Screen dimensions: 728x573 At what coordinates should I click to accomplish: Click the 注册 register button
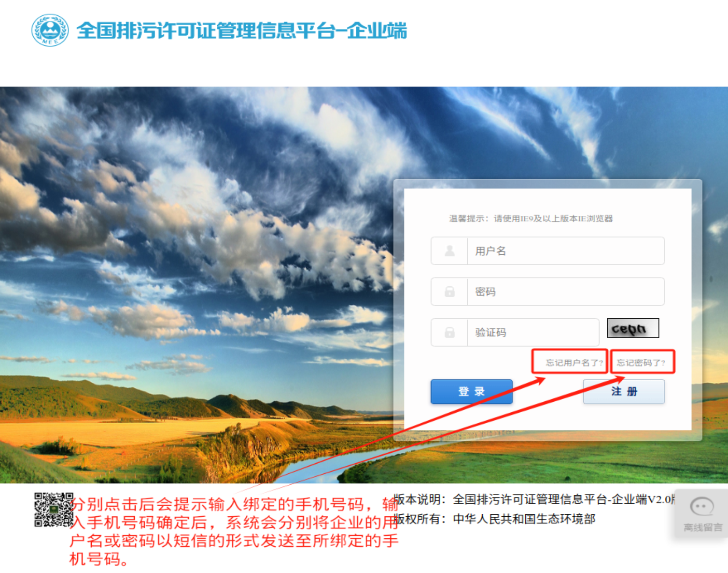coord(624,391)
